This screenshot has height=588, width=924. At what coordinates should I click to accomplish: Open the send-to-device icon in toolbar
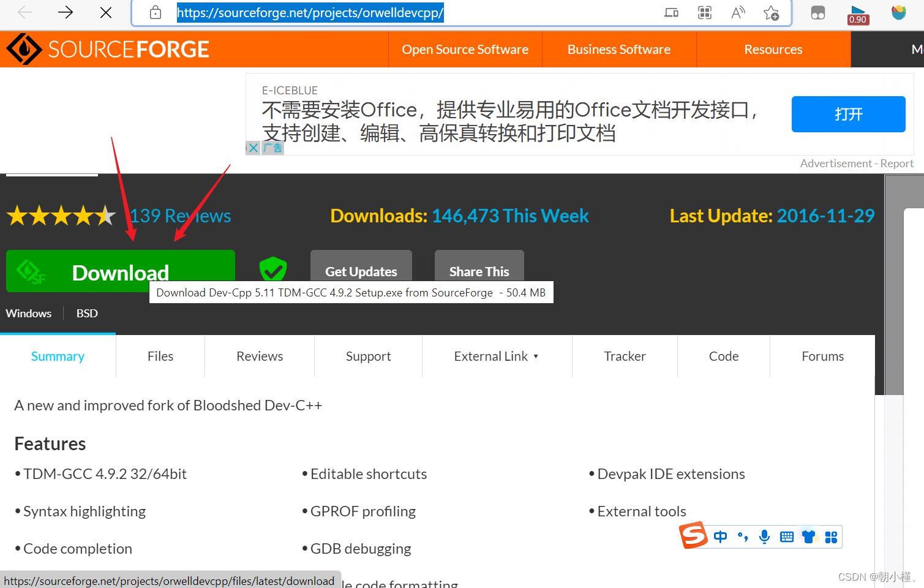click(x=671, y=12)
